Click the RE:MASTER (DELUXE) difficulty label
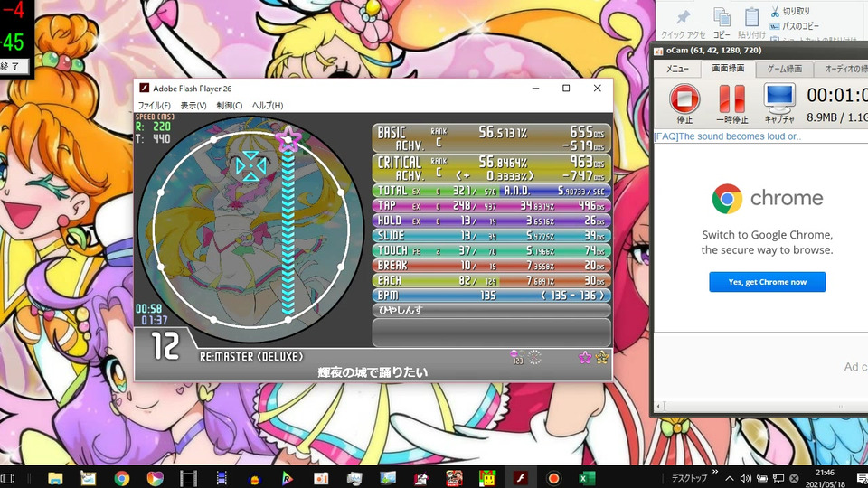The width and height of the screenshot is (868, 488). (x=251, y=357)
